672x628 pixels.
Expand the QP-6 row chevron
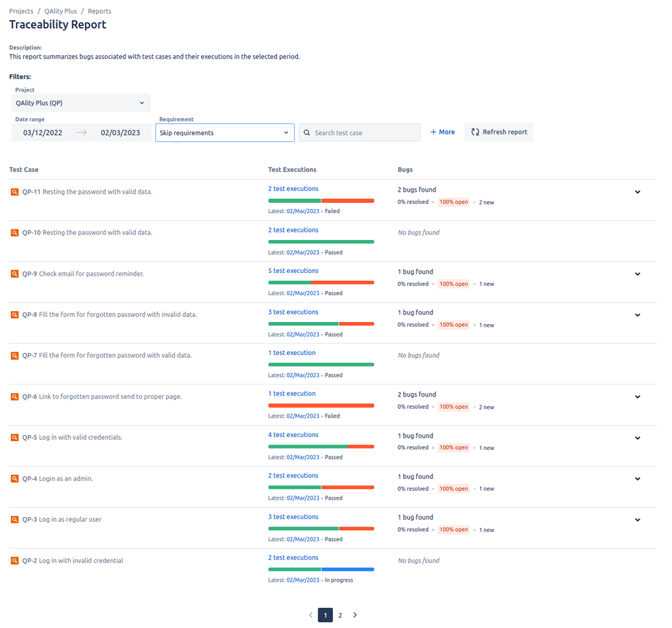637,397
